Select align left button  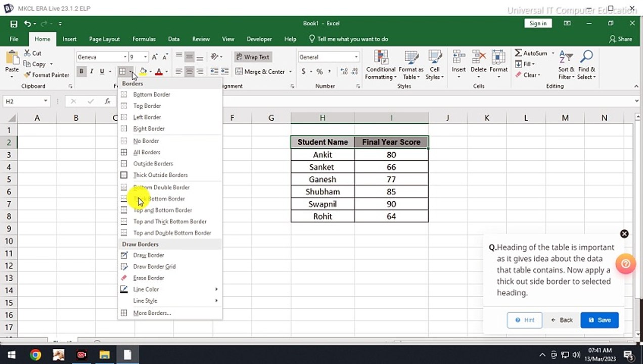(x=179, y=72)
